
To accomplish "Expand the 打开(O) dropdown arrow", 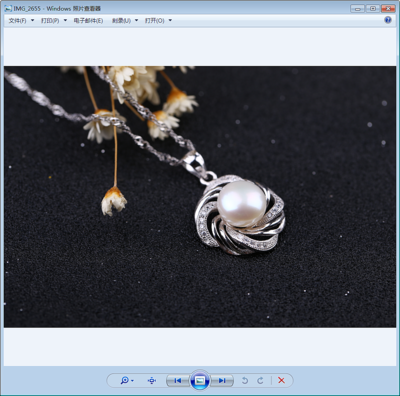I will click(x=170, y=20).
